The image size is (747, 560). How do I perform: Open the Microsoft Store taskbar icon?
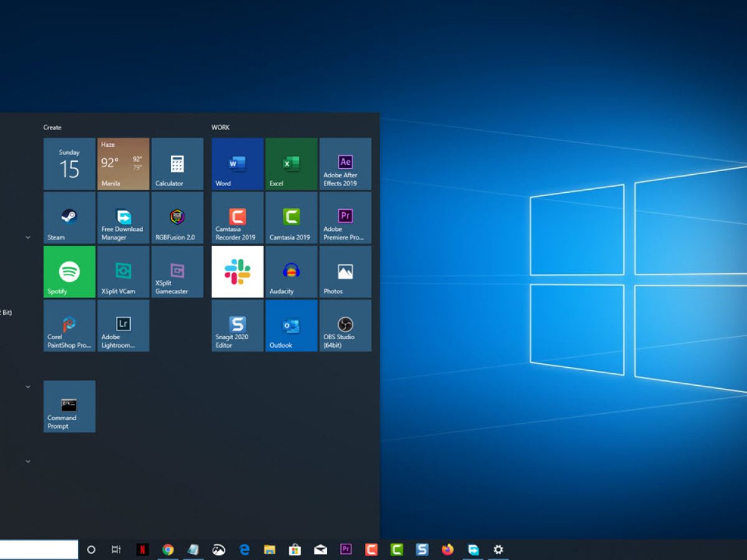click(x=295, y=549)
